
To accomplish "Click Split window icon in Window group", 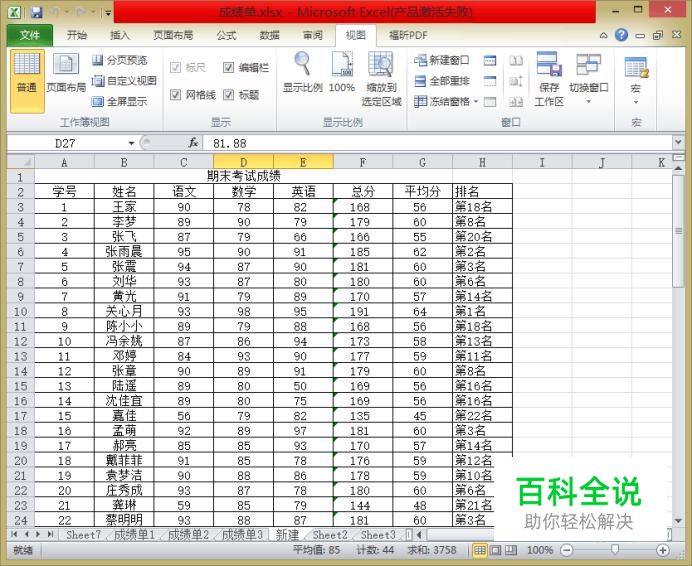I will (x=490, y=60).
